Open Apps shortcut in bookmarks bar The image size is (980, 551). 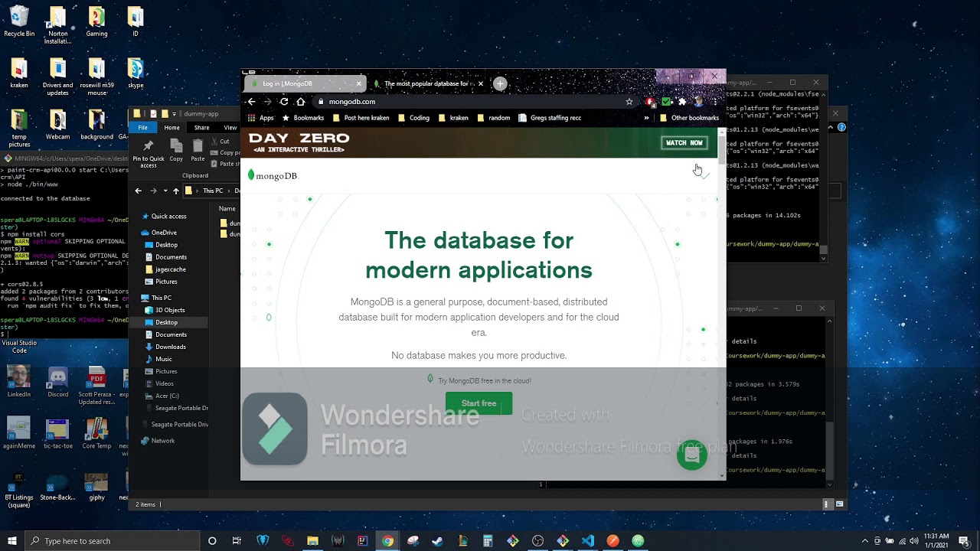tap(260, 118)
